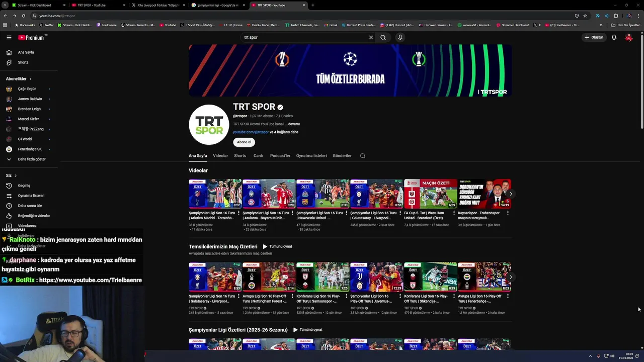
Task: Open more options for Kayserispor - Trabzonspor video
Action: click(508, 213)
